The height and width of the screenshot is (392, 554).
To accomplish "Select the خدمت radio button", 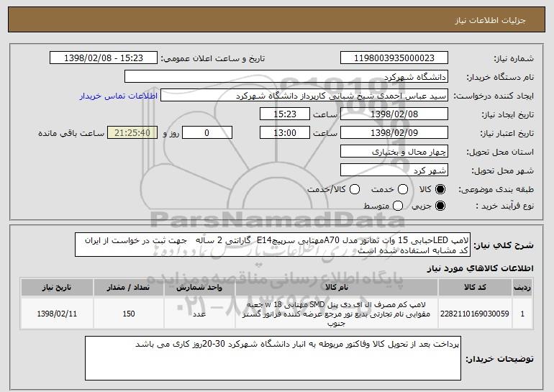I will [403, 189].
